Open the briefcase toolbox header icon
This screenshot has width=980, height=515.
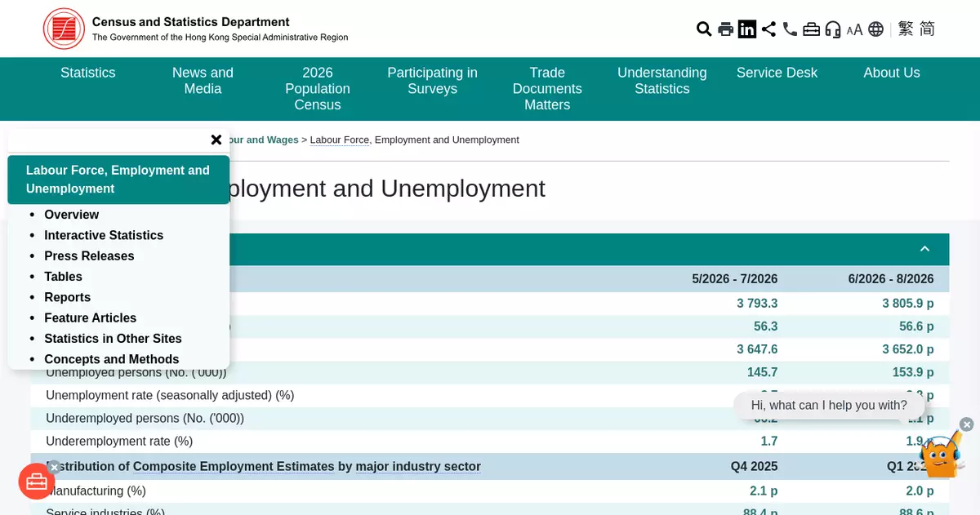point(811,29)
